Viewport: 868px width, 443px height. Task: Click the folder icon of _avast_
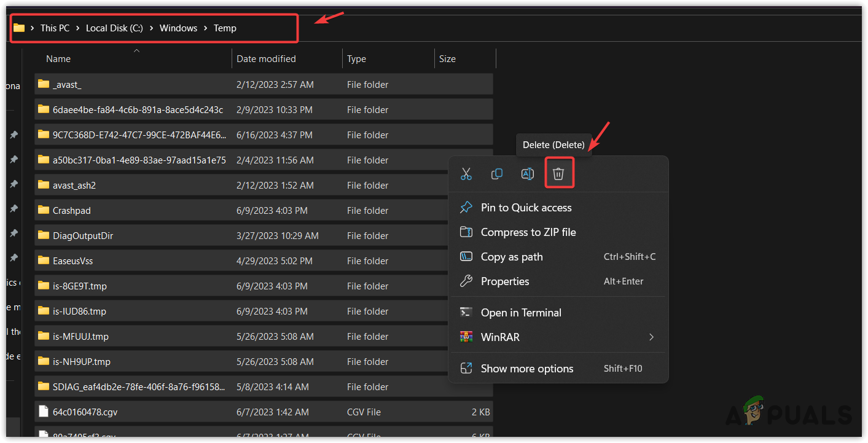(x=43, y=84)
